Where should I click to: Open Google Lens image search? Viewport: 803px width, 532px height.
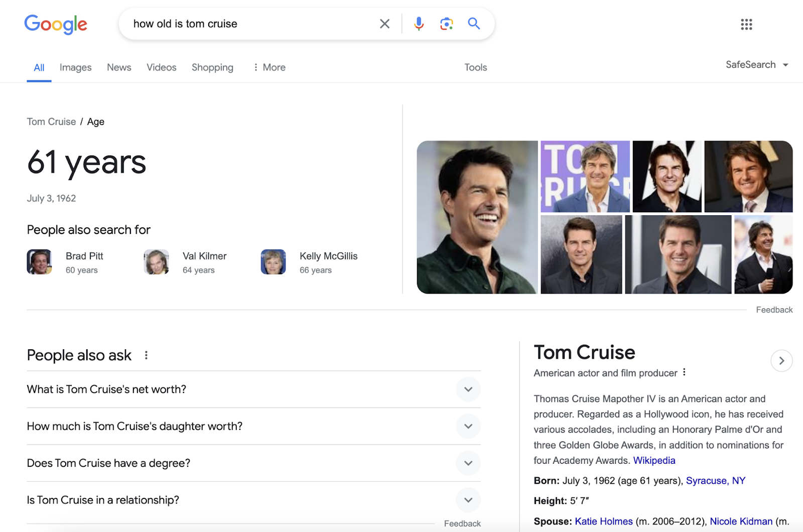(x=446, y=24)
